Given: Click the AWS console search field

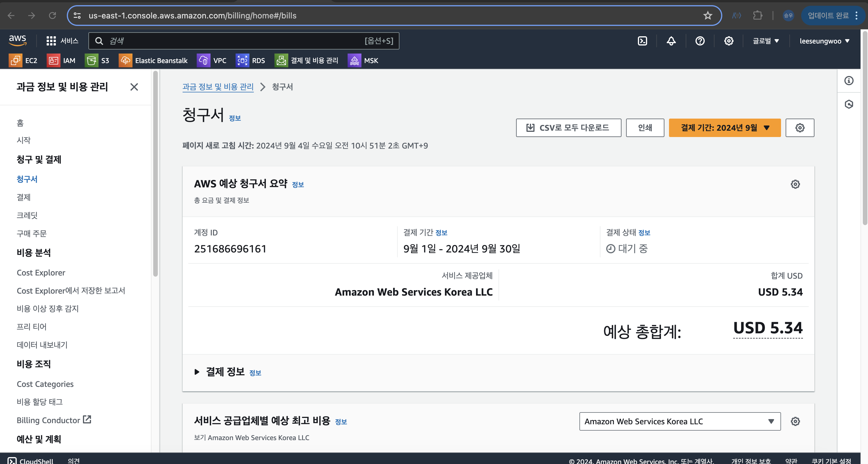Looking at the screenshot, I should click(236, 41).
